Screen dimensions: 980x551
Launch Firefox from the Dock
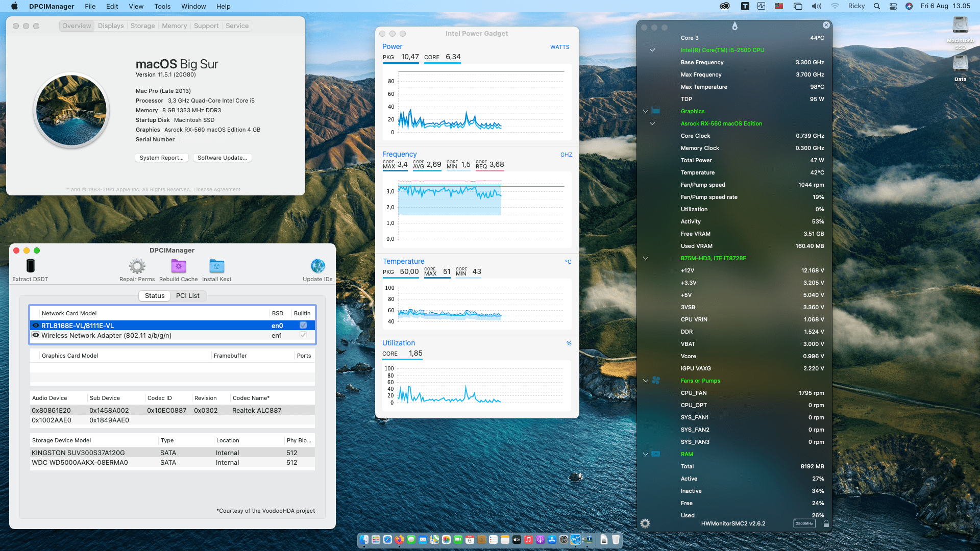399,540
